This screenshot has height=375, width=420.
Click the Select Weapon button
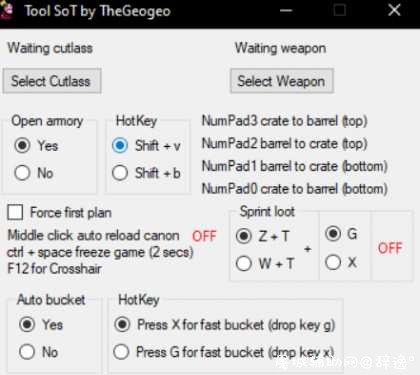pos(282,81)
